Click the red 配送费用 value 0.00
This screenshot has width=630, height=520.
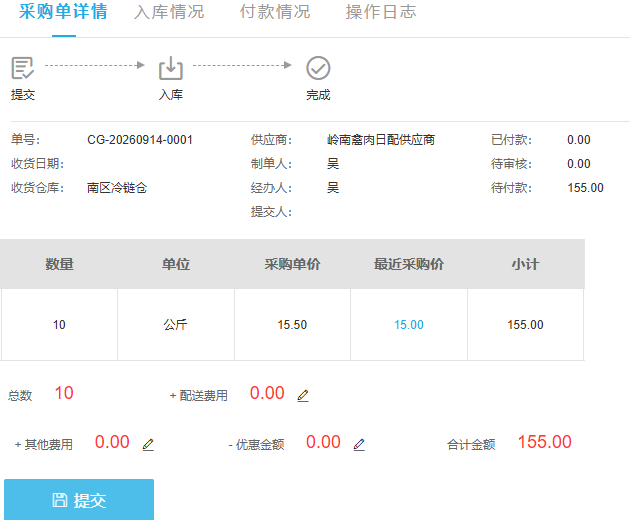267,393
